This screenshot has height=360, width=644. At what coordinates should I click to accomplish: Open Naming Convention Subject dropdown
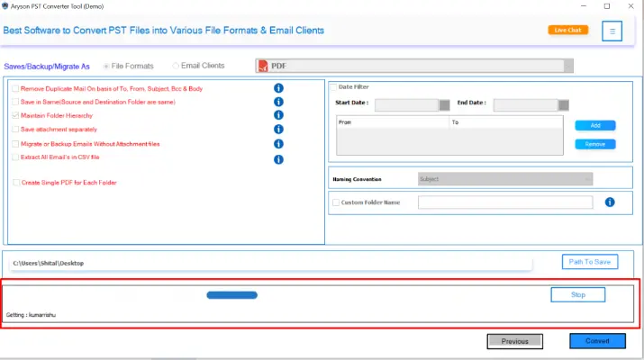(x=505, y=179)
